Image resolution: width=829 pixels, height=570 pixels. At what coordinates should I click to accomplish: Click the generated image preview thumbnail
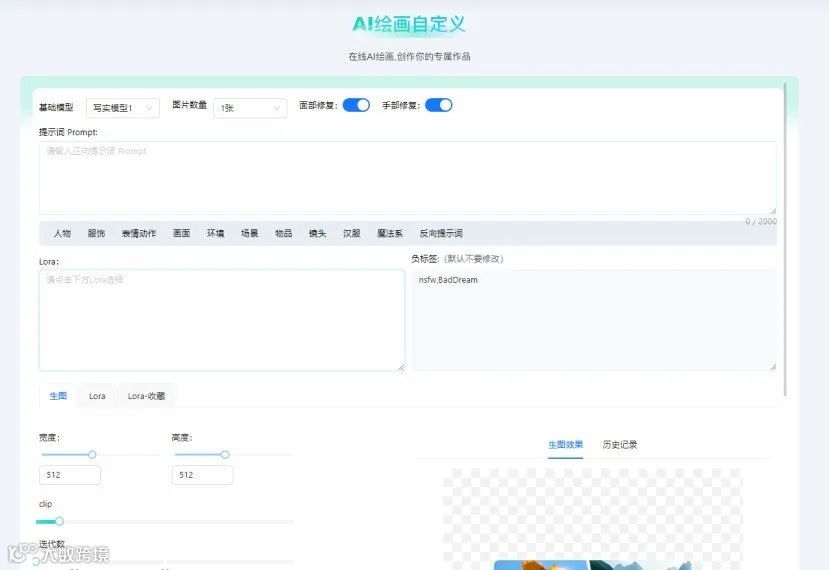(593, 565)
